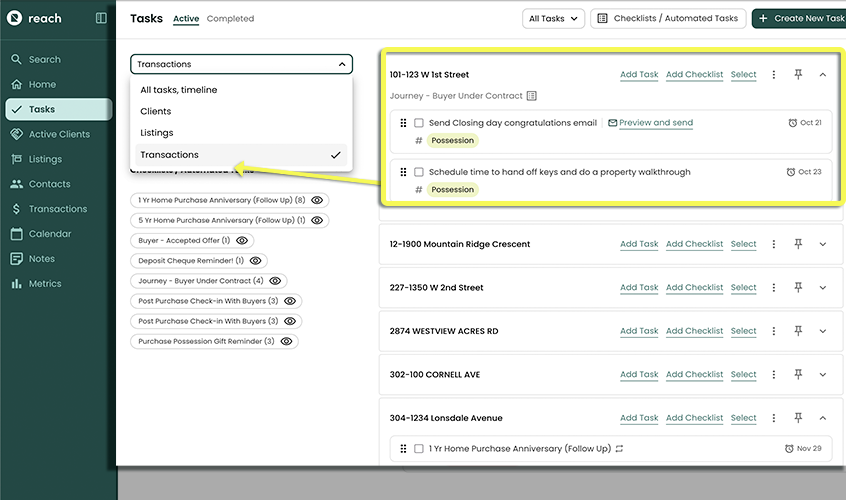
Task: Open three-dot menu for 12-1900 Mountain Ridge Crescent
Action: pyautogui.click(x=774, y=244)
